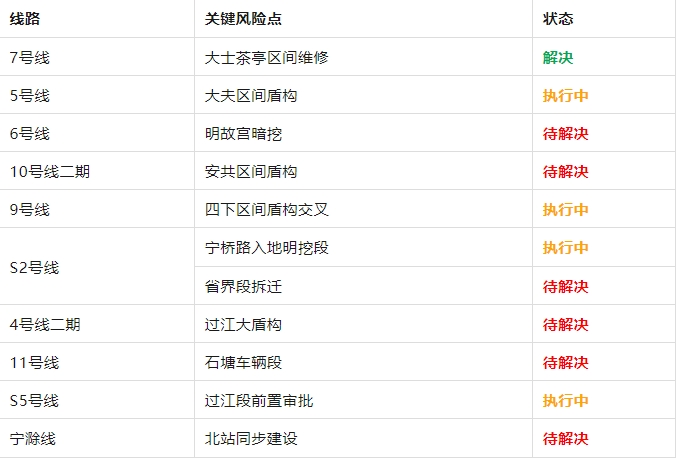Click the 宁桥路入地明挖段 risk cell
The width and height of the screenshot is (676, 458).
click(x=266, y=248)
